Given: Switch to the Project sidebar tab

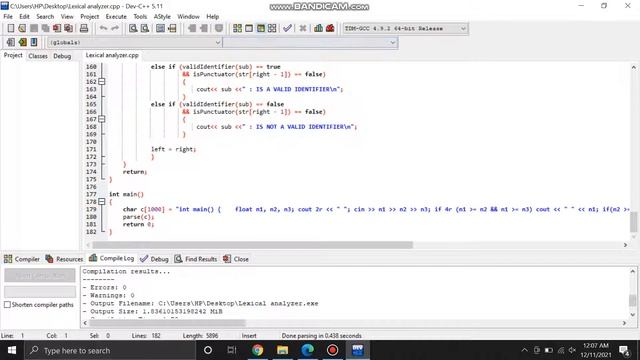Looking at the screenshot, I should point(13,55).
